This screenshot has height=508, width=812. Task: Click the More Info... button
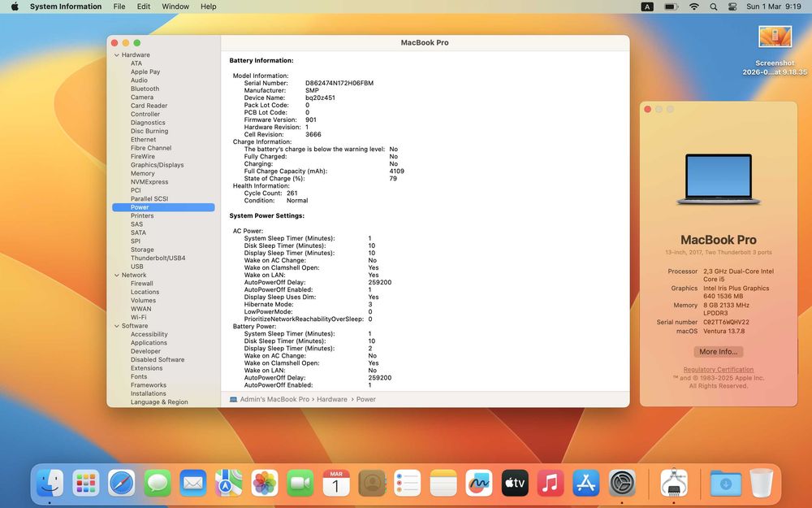[719, 351]
